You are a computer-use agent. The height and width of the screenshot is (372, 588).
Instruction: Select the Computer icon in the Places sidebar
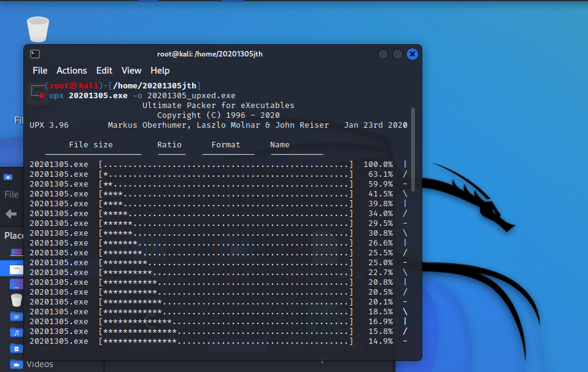16,252
